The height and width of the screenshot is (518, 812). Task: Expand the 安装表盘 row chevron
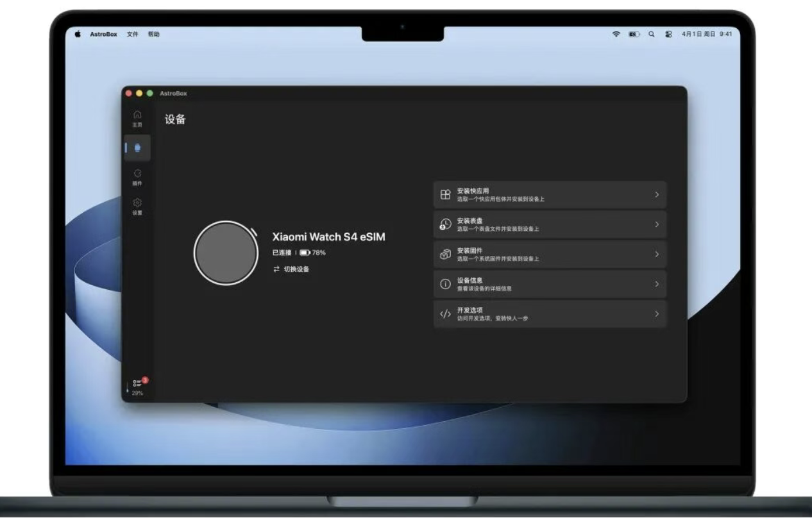coord(657,224)
